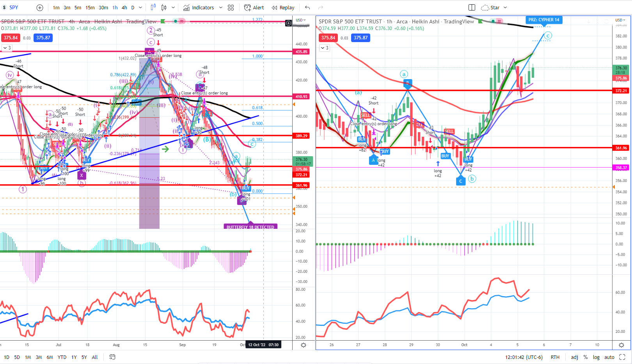Set date range to 6M
632x364 pixels.
(50, 357)
